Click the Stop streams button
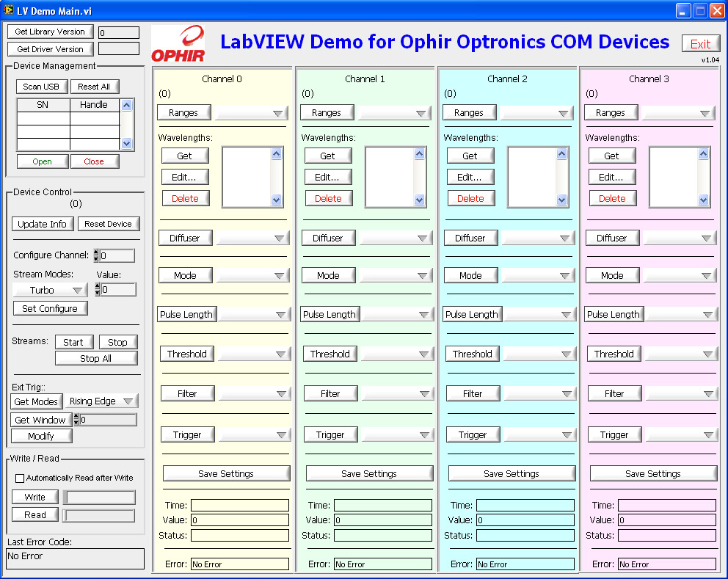The image size is (728, 579). 118,342
